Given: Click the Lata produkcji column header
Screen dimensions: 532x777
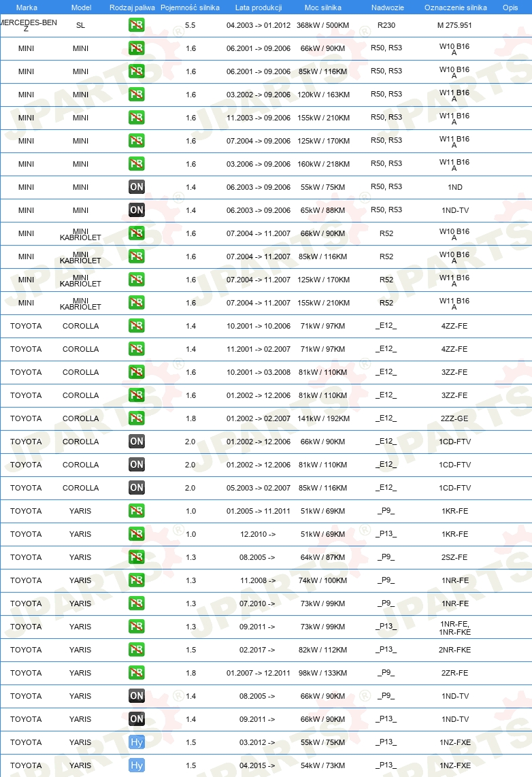Looking at the screenshot, I should pyautogui.click(x=259, y=7).
